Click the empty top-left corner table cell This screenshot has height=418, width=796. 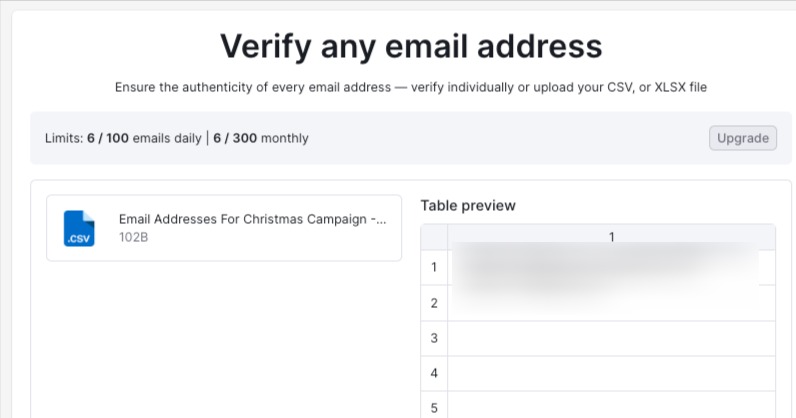434,237
